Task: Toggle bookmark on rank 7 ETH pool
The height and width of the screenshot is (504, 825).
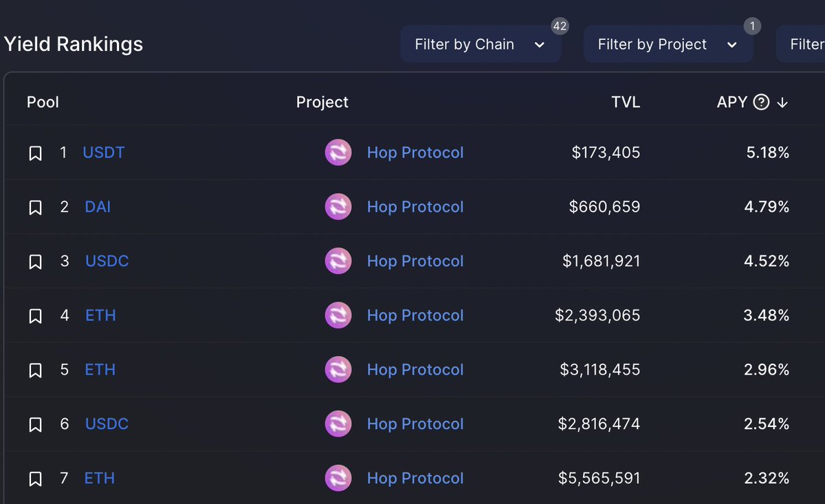Action: [x=35, y=479]
